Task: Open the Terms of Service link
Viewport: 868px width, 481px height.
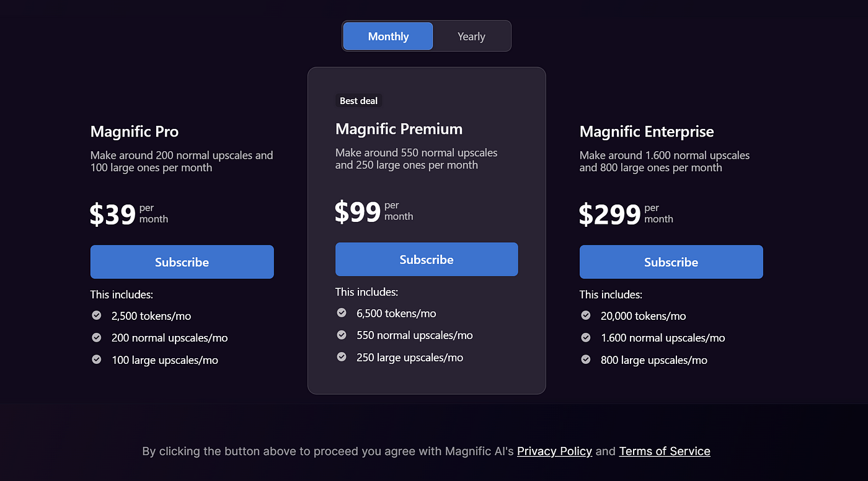Action: [x=665, y=451]
